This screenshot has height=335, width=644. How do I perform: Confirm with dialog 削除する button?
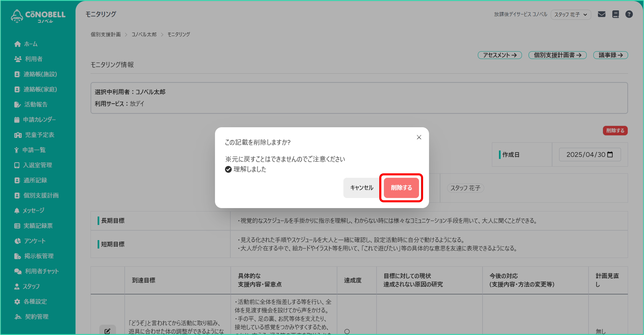pos(401,188)
